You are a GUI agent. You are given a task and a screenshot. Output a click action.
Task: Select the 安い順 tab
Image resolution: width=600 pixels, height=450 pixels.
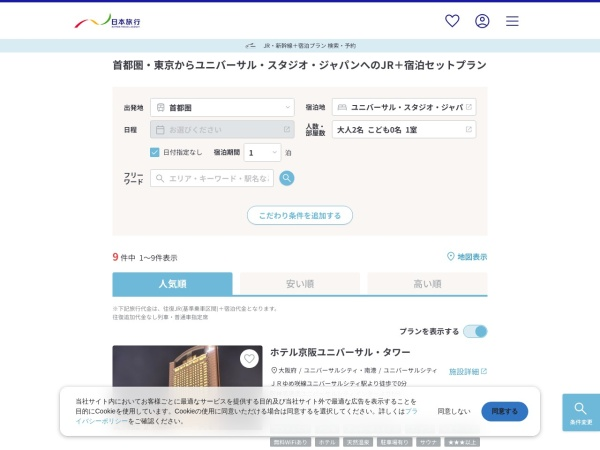[300, 284]
